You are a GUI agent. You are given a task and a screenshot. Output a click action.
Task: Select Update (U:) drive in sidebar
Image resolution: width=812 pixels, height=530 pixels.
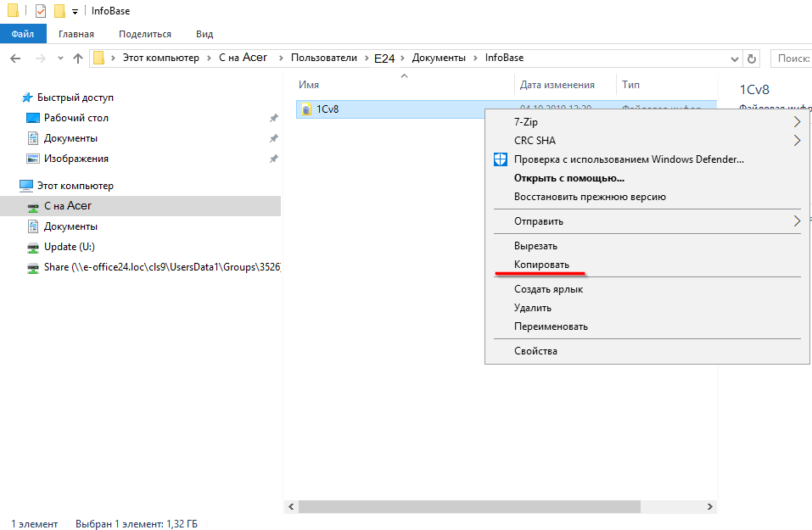(x=69, y=247)
